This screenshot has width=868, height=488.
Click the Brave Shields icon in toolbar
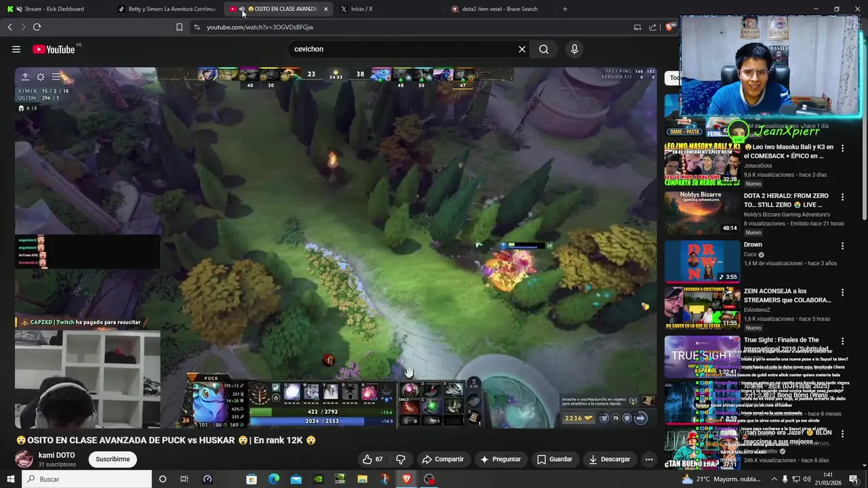pos(670,27)
